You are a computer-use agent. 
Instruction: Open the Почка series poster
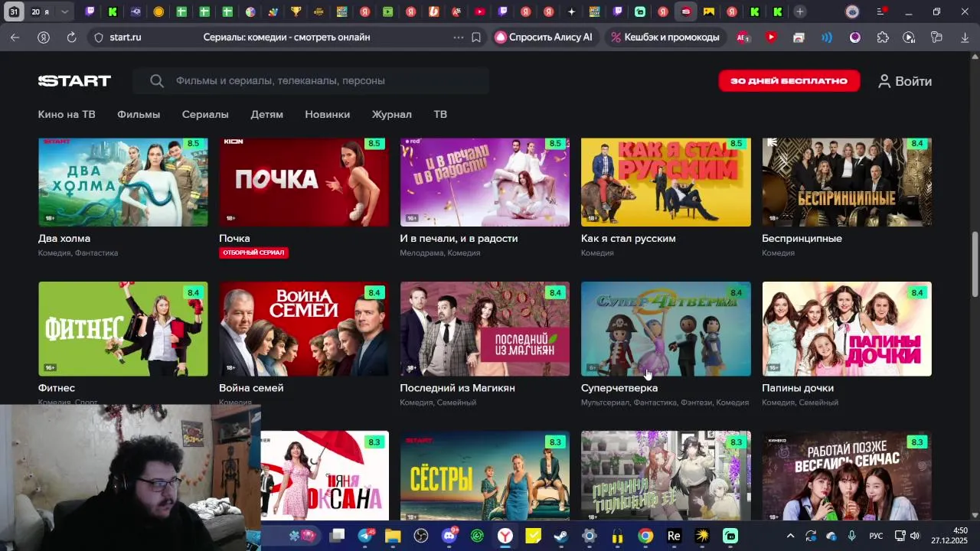(304, 182)
